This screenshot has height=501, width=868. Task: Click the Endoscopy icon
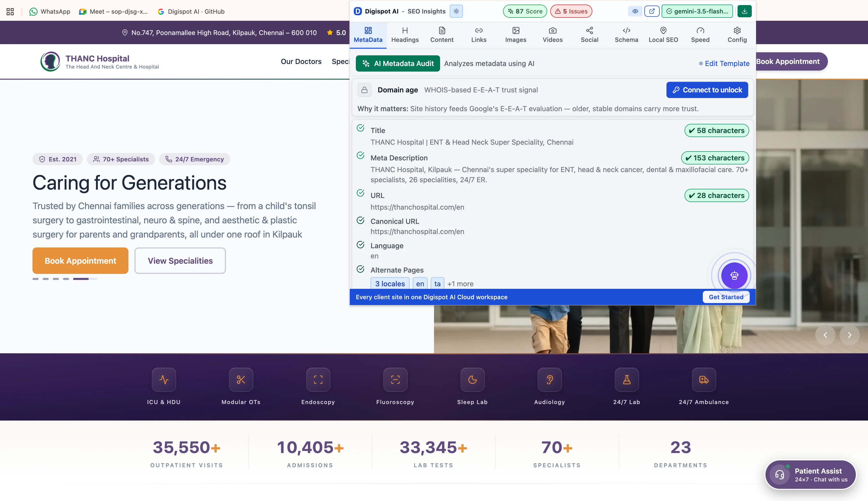[318, 380]
